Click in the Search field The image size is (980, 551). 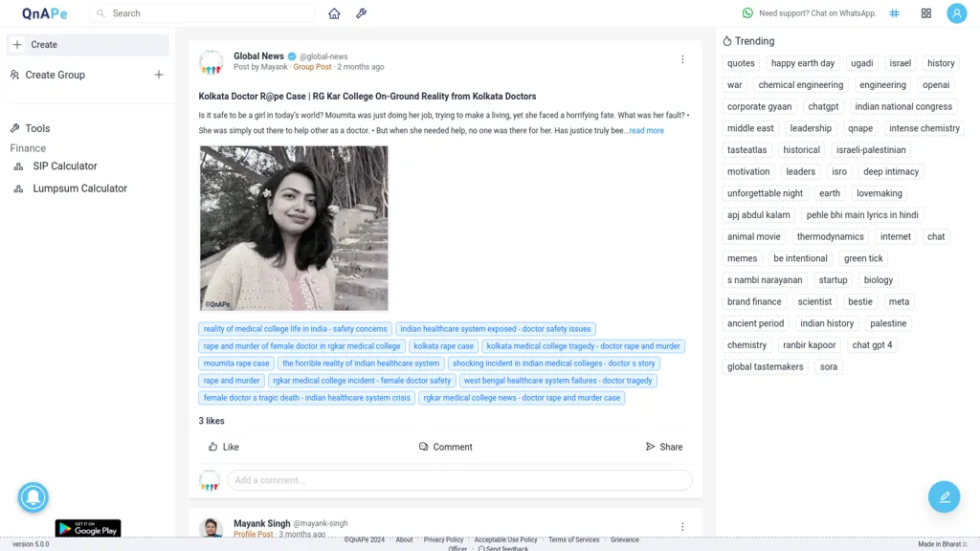[202, 13]
